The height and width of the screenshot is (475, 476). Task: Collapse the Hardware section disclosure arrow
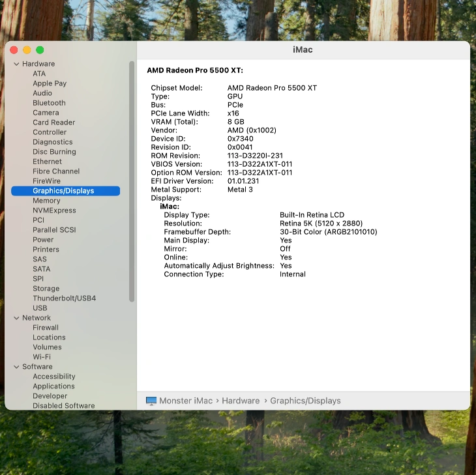(16, 64)
